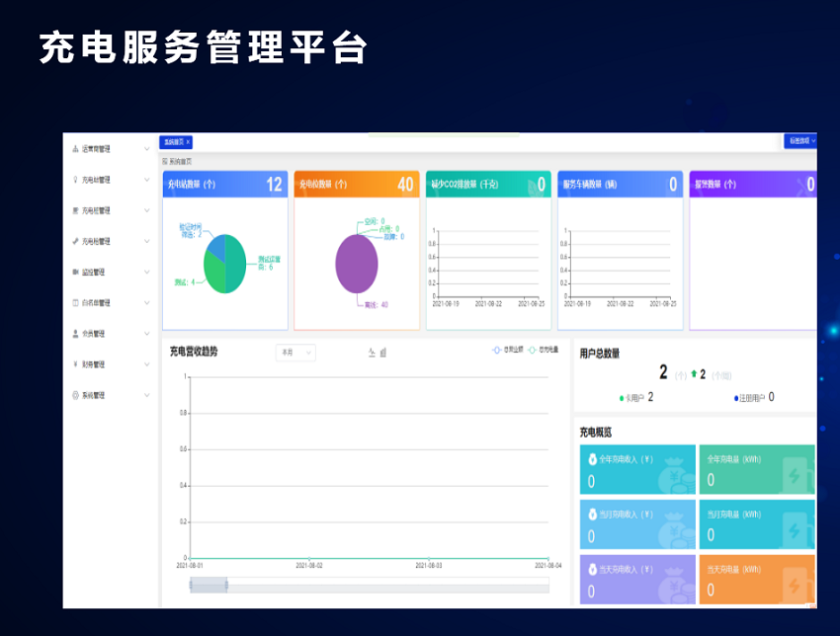
Task: Click green up arrow in 用户总数量 panel
Action: [x=694, y=373]
